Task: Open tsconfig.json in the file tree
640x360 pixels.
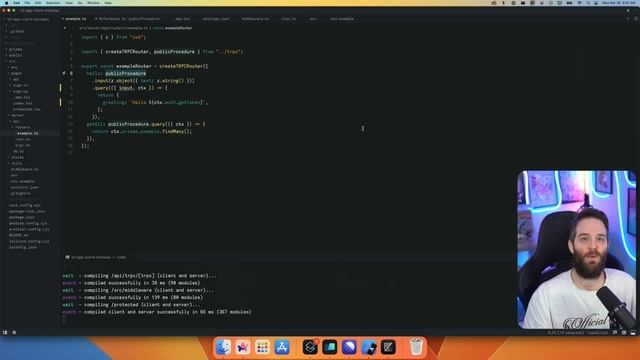Action: [x=23, y=247]
